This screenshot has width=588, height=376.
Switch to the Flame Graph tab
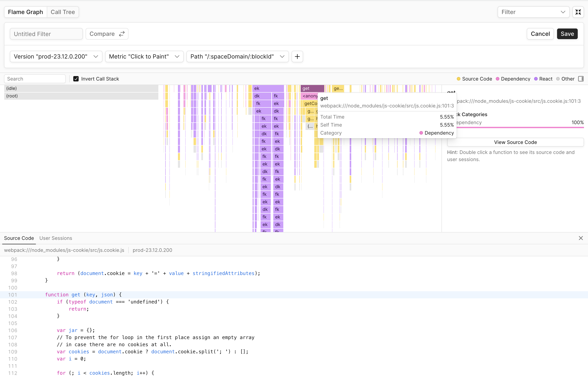pos(25,12)
